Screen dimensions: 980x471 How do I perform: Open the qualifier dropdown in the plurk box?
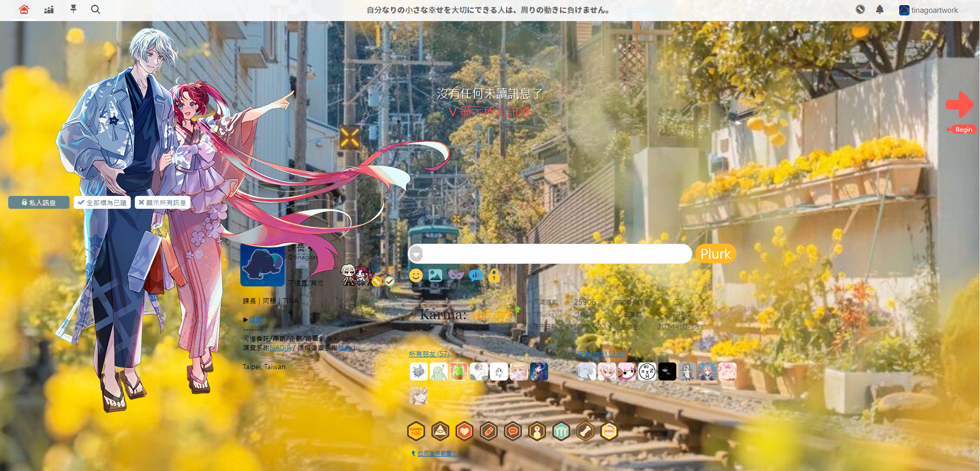coord(416,254)
